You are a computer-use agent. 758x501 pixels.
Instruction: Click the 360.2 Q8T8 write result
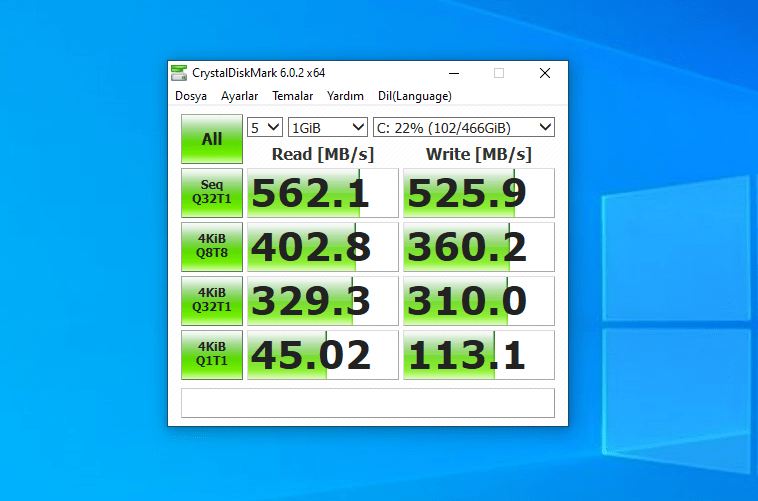[x=479, y=247]
